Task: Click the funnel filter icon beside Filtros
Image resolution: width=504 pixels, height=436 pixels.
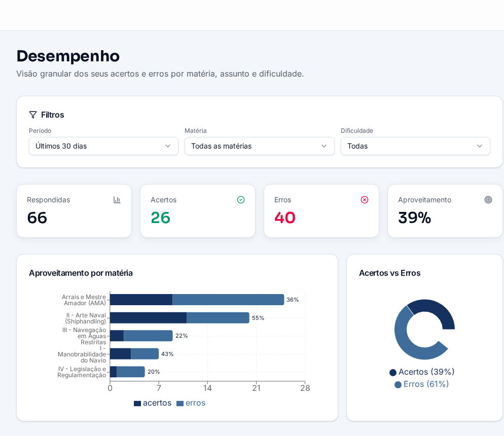Action: click(x=33, y=115)
